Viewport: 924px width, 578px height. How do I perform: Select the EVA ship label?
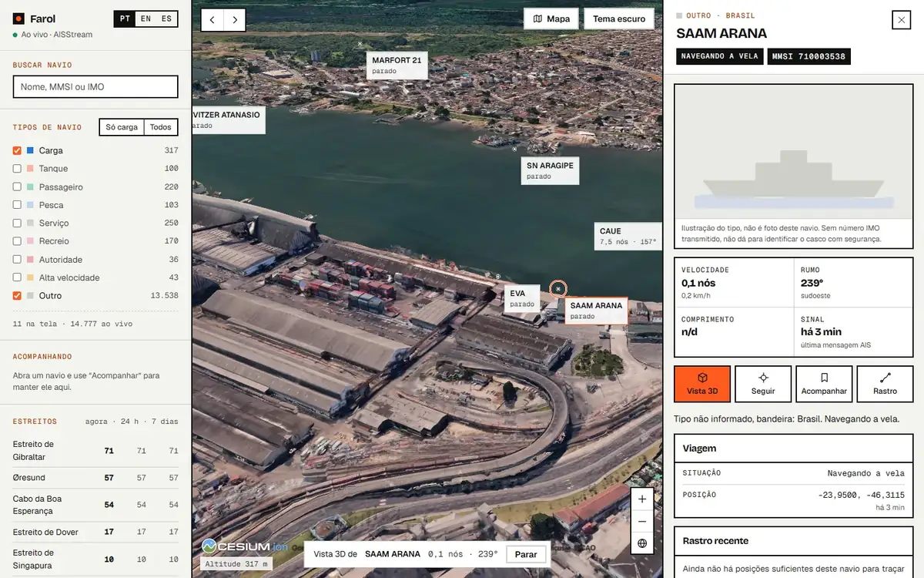[521, 298]
